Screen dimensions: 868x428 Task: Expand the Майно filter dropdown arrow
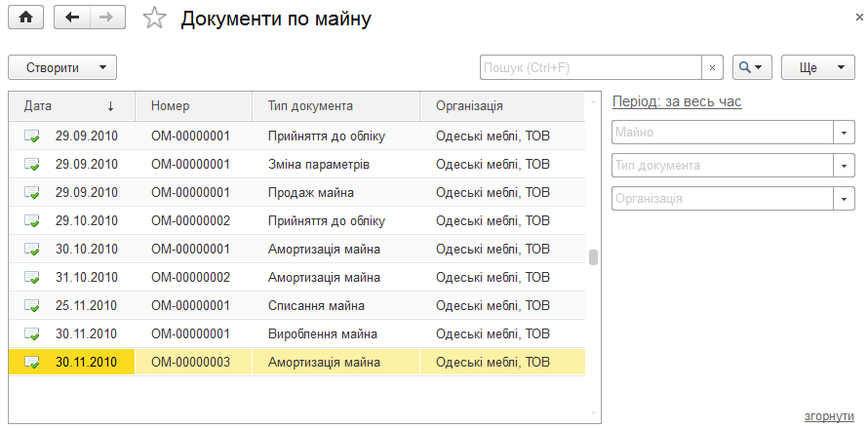click(x=845, y=133)
